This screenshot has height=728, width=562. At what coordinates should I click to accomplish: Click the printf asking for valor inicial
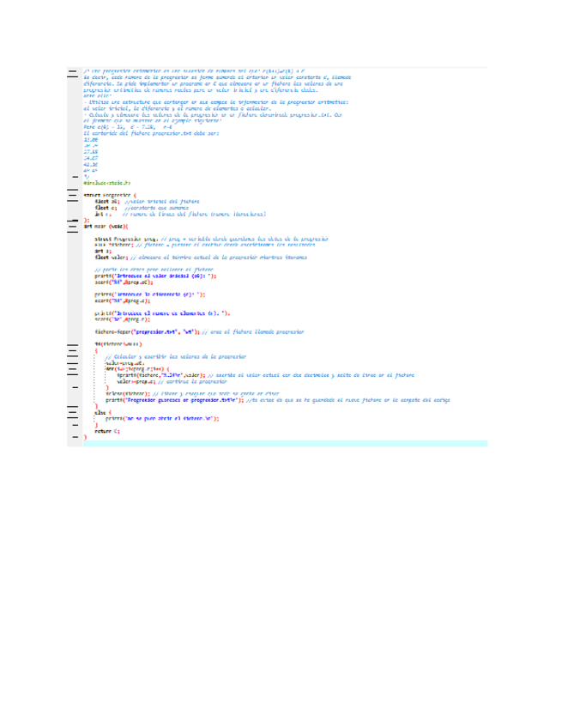[x=154, y=276]
